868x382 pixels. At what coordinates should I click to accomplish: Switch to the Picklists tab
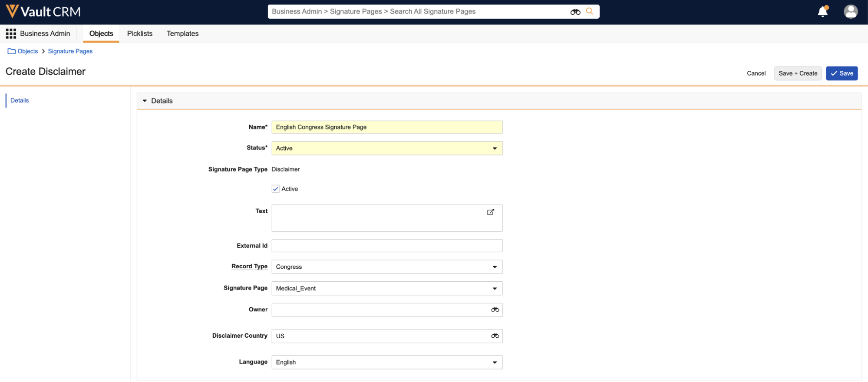click(x=139, y=33)
